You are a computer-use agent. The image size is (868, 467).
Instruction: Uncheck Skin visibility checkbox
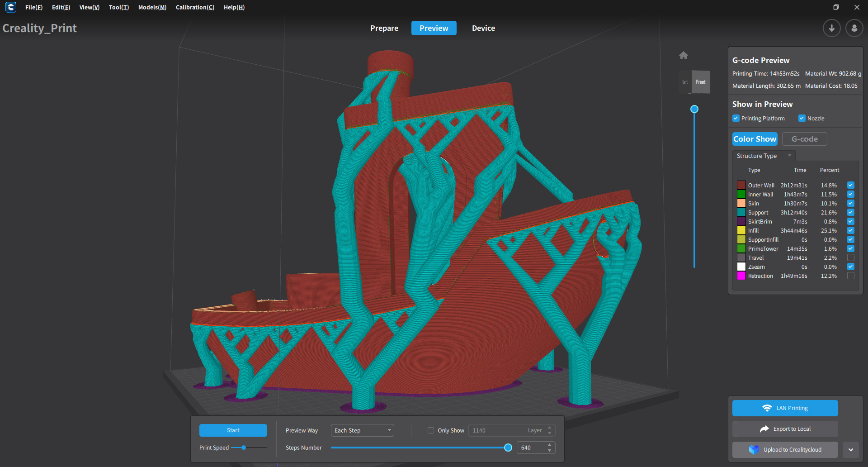coord(850,203)
